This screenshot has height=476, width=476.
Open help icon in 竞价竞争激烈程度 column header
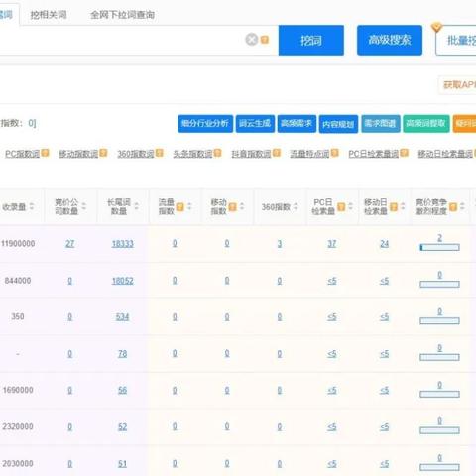coord(453,207)
